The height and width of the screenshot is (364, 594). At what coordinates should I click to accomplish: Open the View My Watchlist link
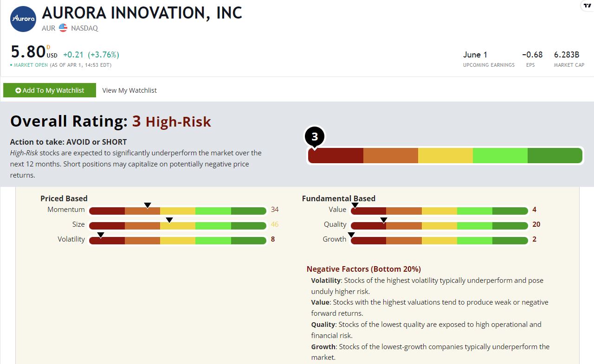point(129,90)
